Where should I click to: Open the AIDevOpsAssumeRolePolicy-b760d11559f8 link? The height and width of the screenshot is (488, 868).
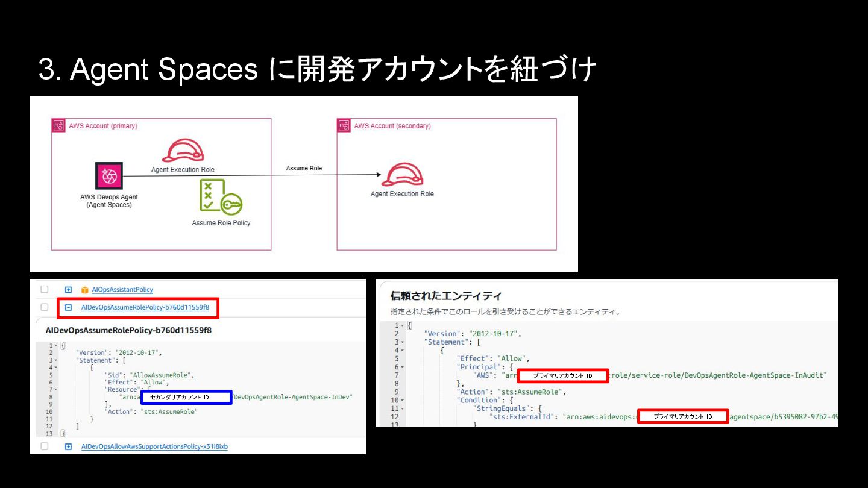click(145, 308)
